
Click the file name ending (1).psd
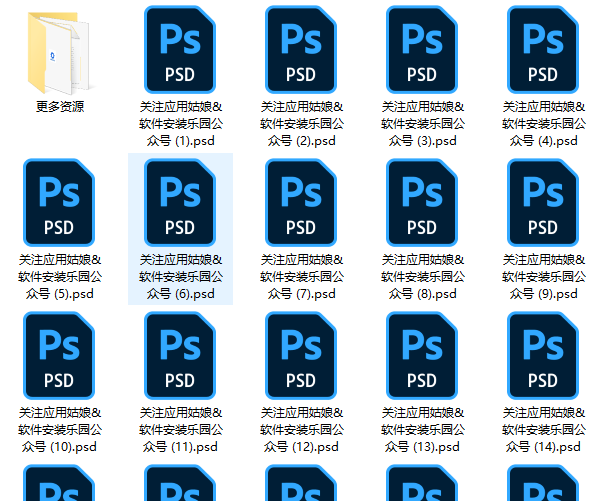(181, 124)
